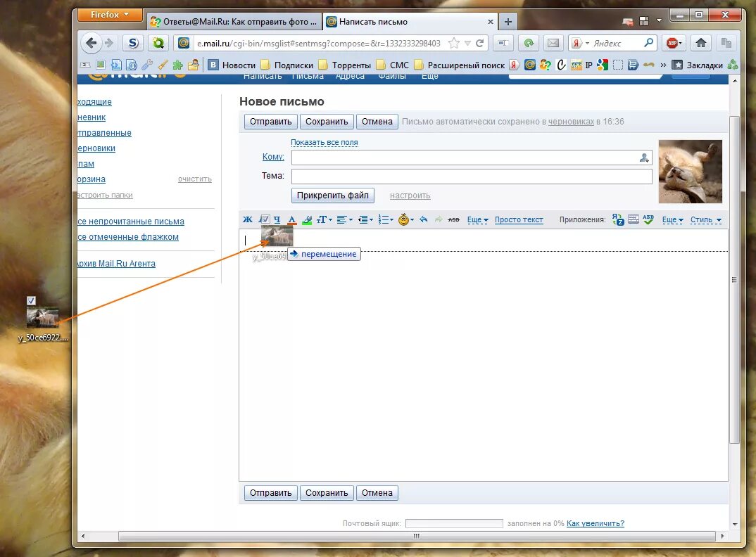Open indent options dropdown
Screen dimensions: 756x557
[x=365, y=219]
